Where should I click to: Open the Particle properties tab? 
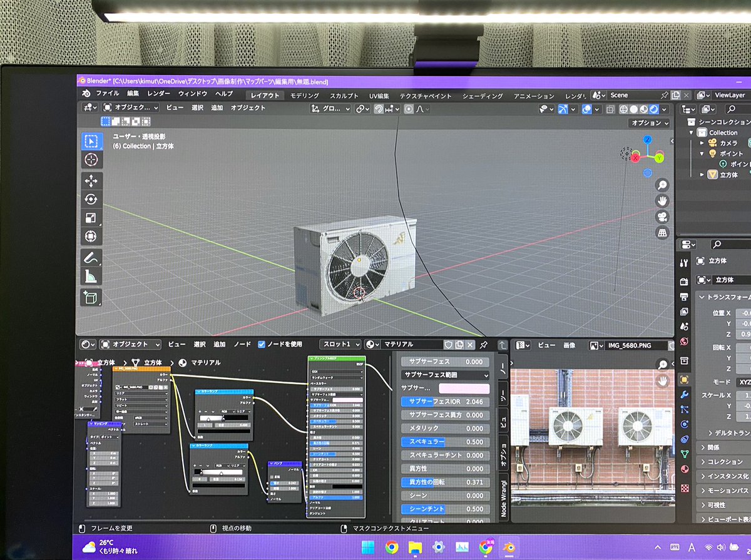pyautogui.click(x=684, y=409)
